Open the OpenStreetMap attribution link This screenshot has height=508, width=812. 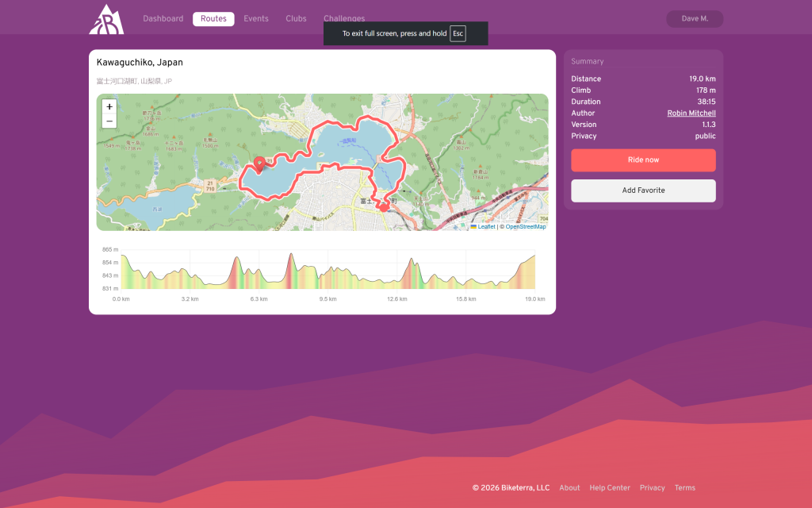tap(526, 227)
